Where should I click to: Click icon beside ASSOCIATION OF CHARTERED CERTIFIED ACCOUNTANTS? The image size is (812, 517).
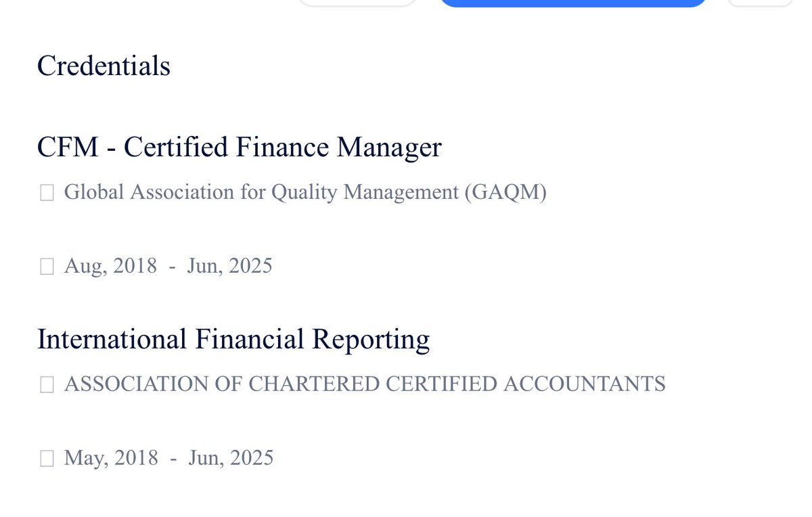coord(47,386)
